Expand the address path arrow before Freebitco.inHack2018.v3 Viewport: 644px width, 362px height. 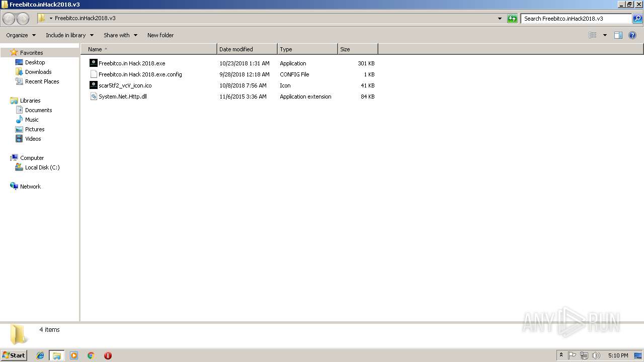51,18
